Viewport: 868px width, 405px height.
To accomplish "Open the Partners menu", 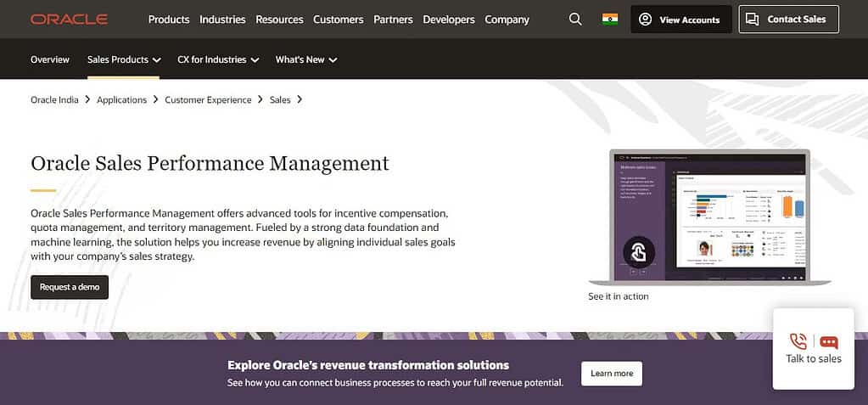I will (393, 20).
